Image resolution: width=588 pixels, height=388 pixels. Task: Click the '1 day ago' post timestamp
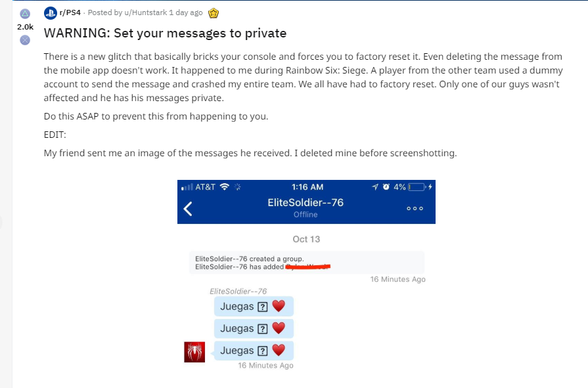pyautogui.click(x=185, y=13)
